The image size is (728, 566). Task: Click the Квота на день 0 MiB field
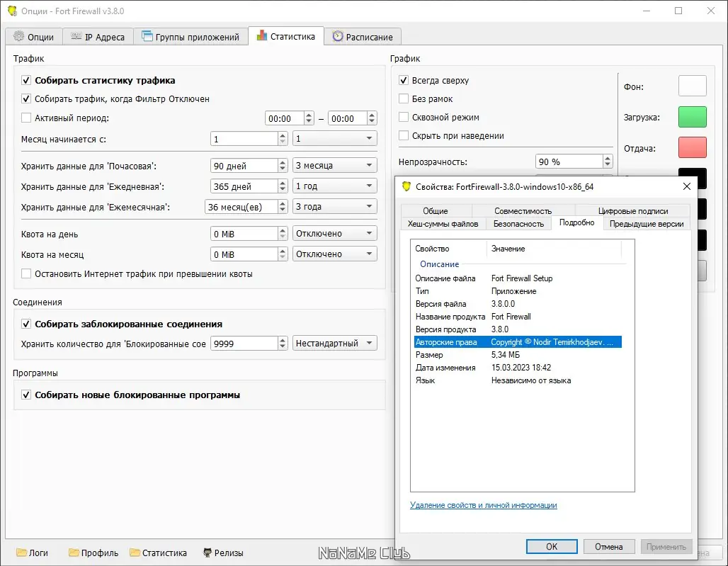pos(244,234)
